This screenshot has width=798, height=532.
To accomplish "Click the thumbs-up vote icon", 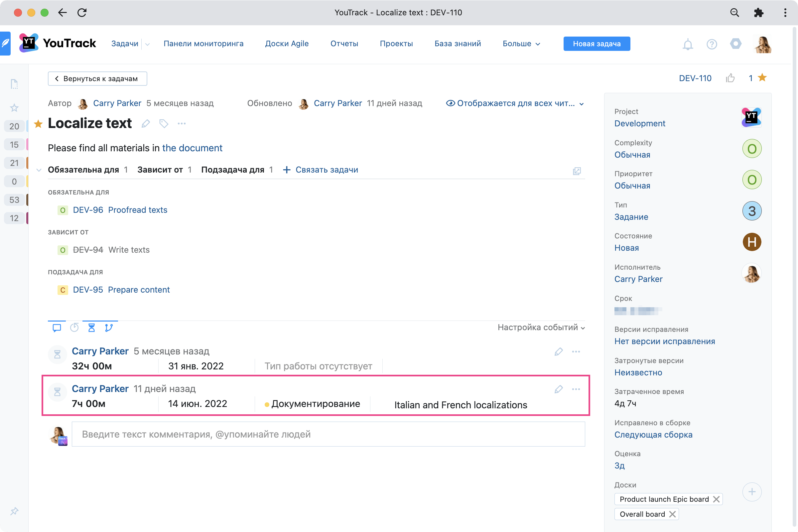I will tap(730, 78).
